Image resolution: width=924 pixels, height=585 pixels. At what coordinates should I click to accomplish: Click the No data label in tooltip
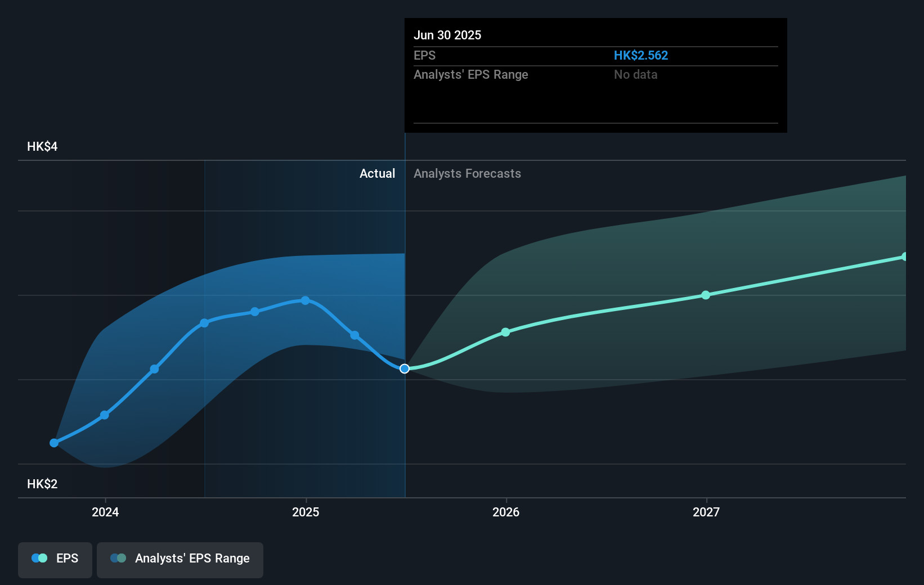pos(635,74)
